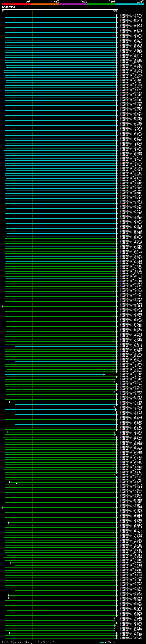Click hit label UniRef100_P49227
Image resolution: width=146 pixels, height=644 pixels.
coord(131,286)
